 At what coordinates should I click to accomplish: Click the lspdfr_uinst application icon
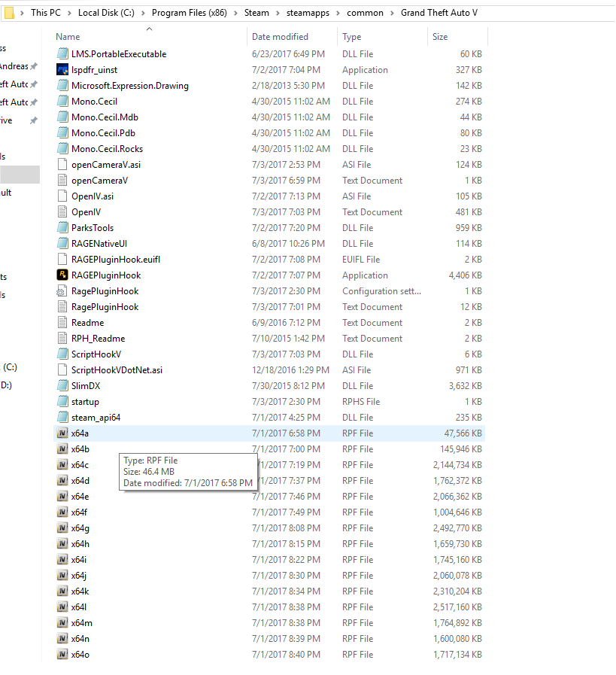(62, 70)
